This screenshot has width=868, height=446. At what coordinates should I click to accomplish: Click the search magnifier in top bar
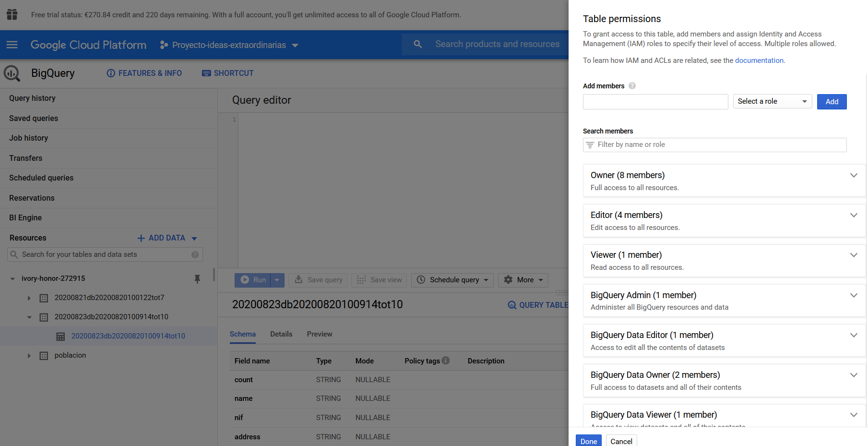418,44
